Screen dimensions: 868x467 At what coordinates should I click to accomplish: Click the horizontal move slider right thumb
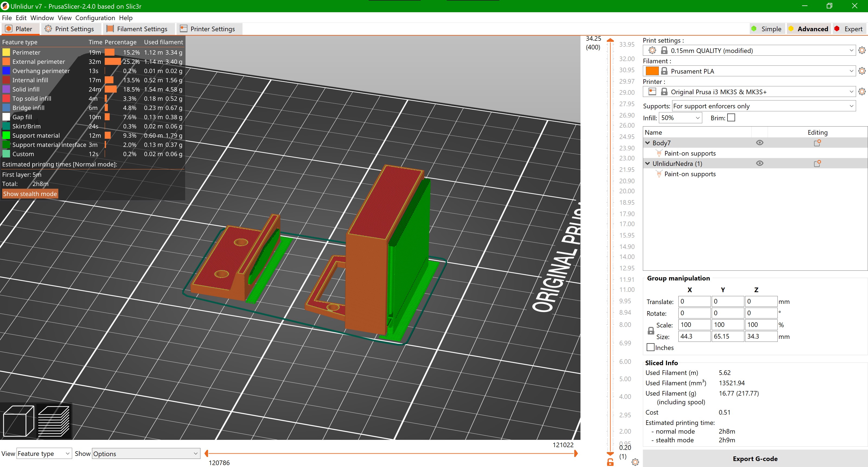click(x=576, y=453)
